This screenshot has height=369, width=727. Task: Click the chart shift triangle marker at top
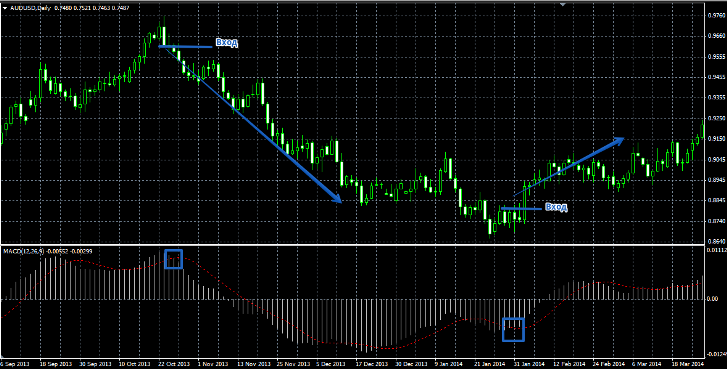pyautogui.click(x=563, y=4)
